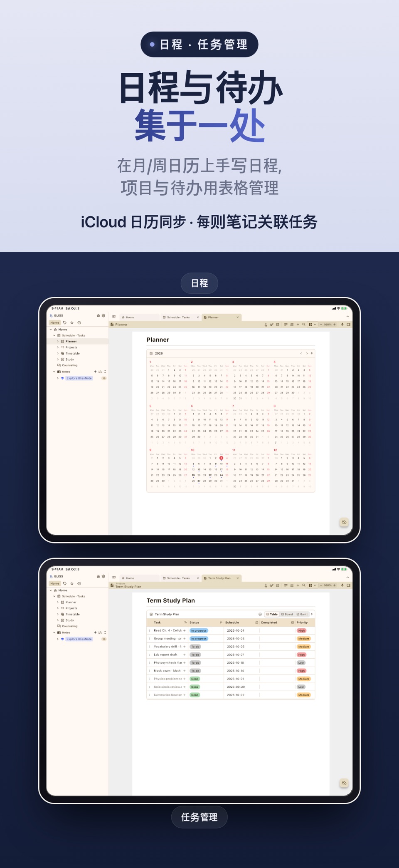399x868 pixels.
Task: Expand Explore BlissNote in Term Study Plan sidebar
Action: (58, 639)
